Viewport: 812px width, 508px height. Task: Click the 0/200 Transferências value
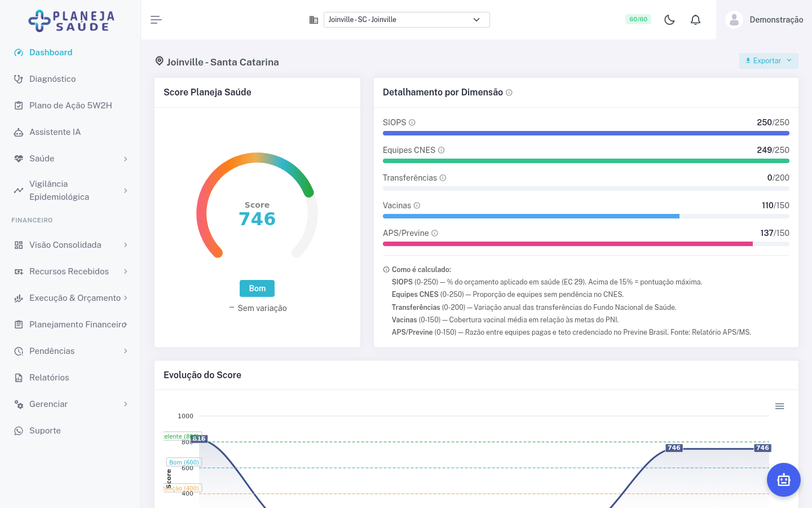click(x=778, y=178)
